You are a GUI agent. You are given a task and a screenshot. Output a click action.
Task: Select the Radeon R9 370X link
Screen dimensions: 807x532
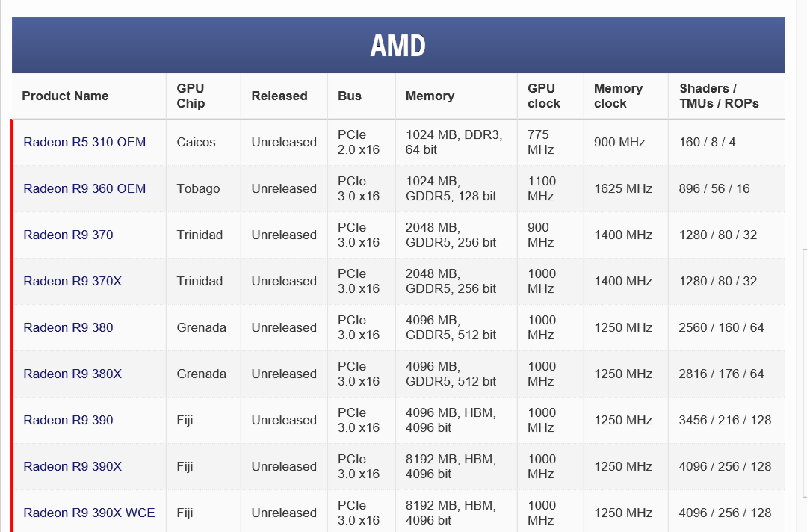tap(72, 281)
